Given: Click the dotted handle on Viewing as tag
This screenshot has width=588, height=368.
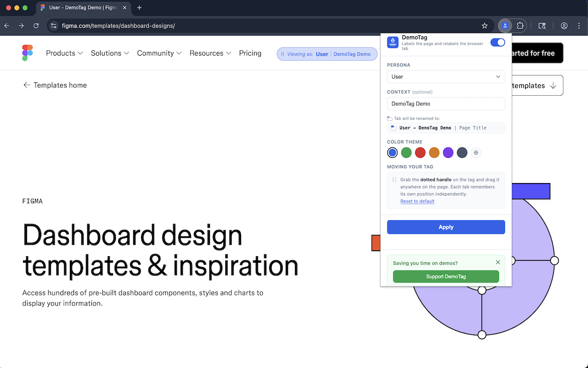Looking at the screenshot, I should coord(283,54).
